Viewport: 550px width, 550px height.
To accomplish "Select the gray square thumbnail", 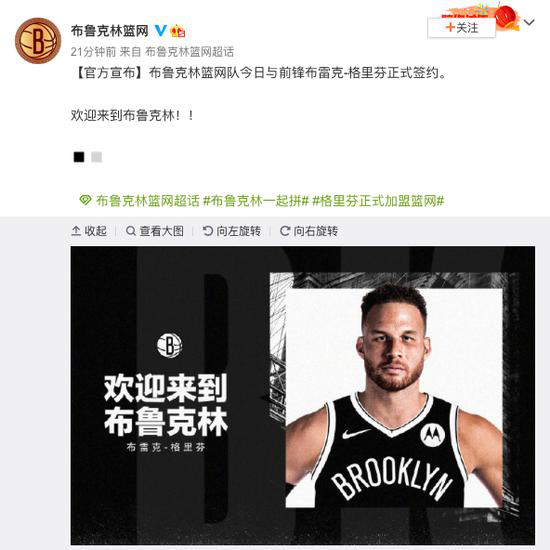I will tap(96, 157).
